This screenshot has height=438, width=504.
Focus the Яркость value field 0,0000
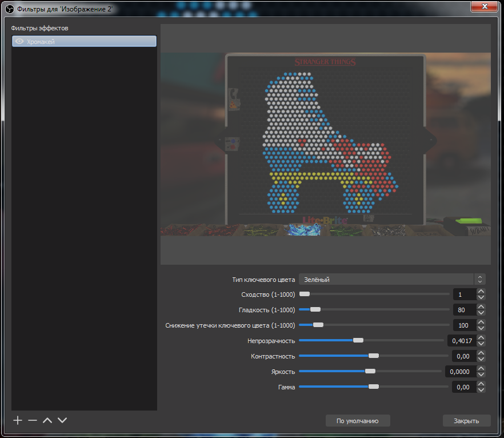pos(461,372)
